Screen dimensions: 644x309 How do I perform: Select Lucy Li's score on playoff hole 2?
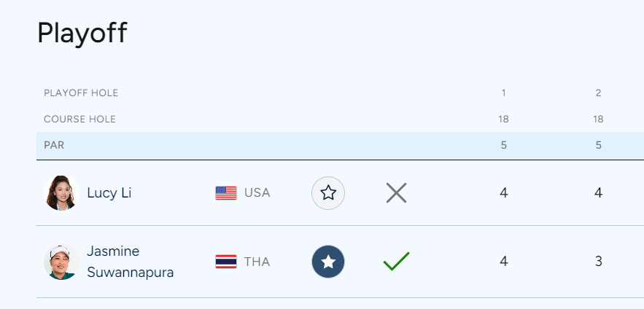pyautogui.click(x=598, y=193)
